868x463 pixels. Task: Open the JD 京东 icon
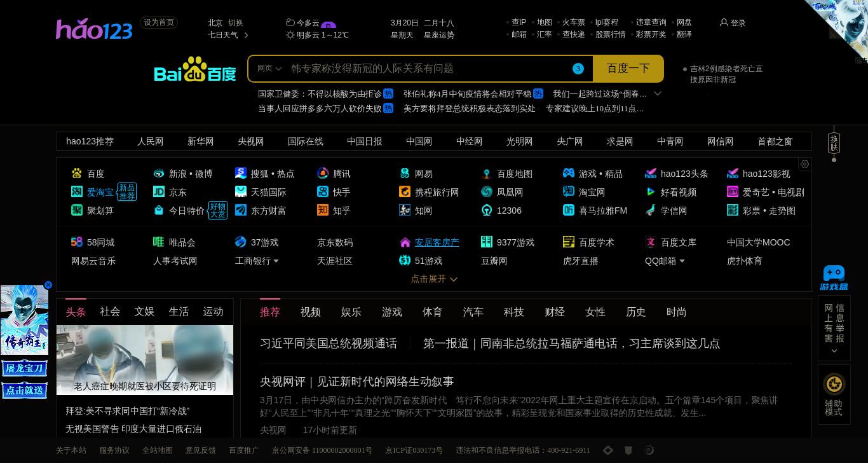159,191
